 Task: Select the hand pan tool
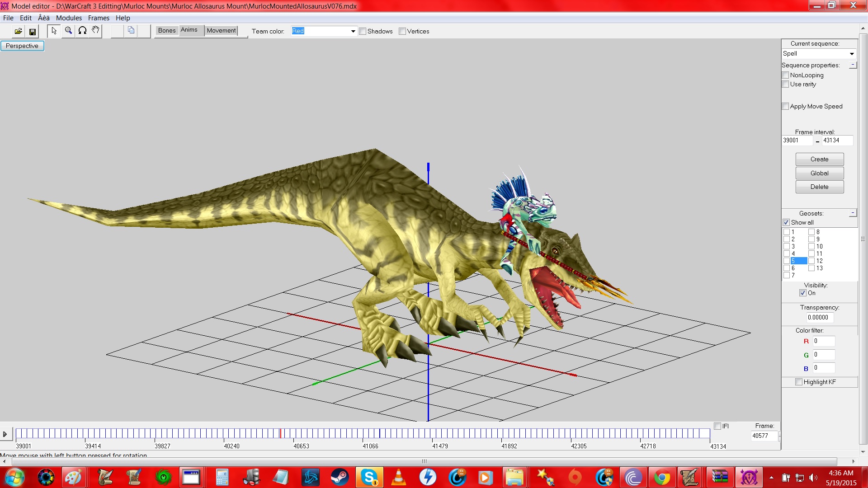point(95,31)
